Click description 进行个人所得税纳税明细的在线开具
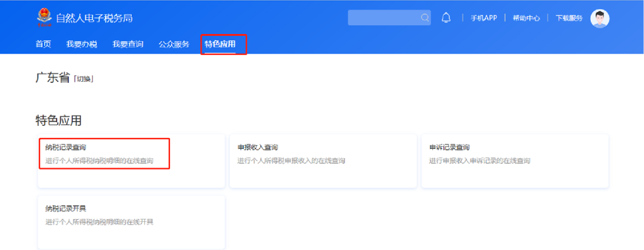 tap(100, 222)
